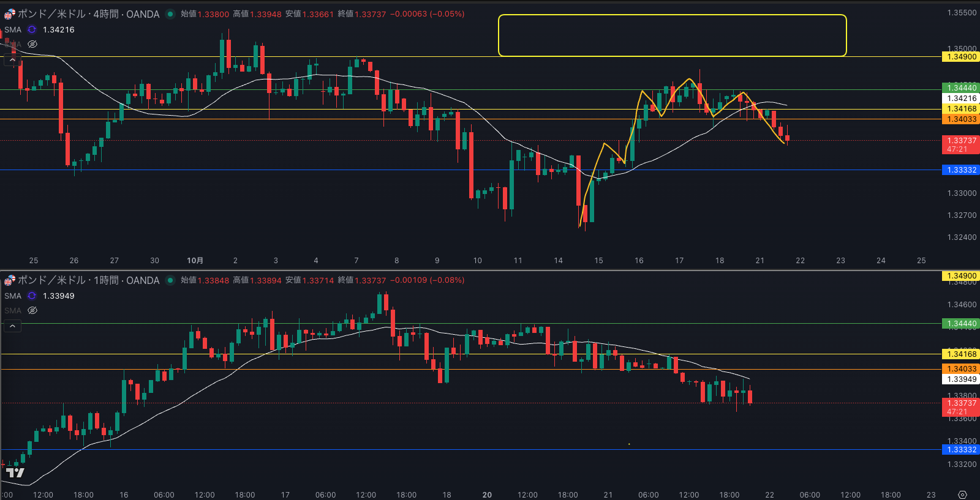Click the yellow 1.34168 price label on 4時間 axis
Viewport: 980px width, 500px height.
[961, 109]
